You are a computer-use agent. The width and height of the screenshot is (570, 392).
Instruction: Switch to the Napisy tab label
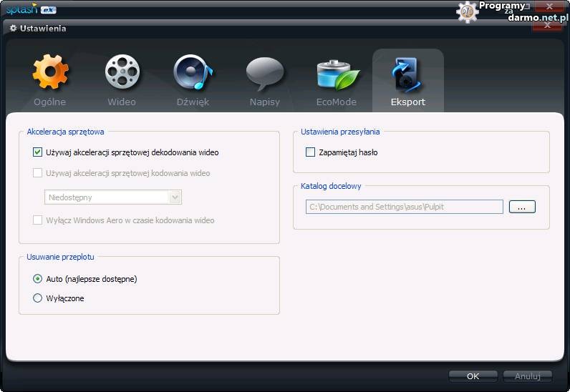coord(265,102)
